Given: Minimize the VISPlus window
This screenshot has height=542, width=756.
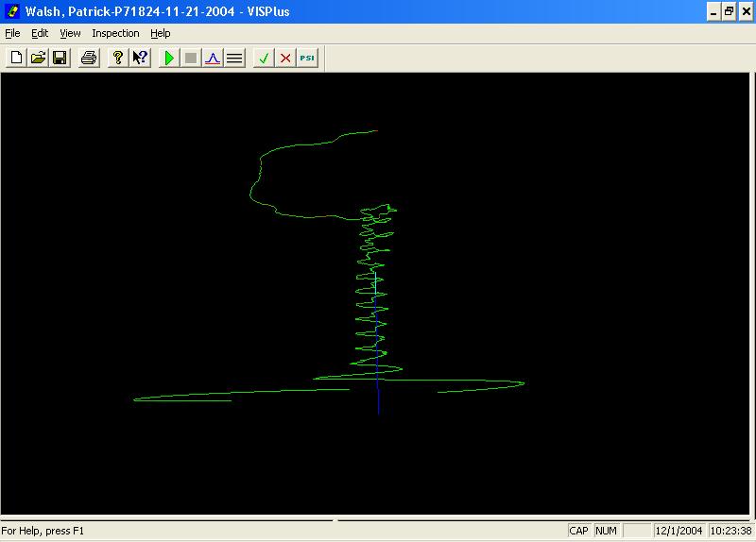Looking at the screenshot, I should tap(713, 11).
